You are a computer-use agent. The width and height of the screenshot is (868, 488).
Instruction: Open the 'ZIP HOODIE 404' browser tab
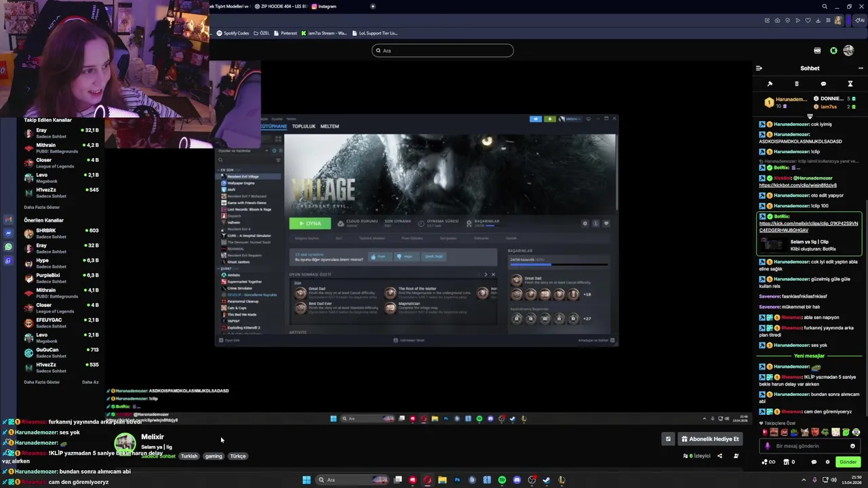pos(282,6)
